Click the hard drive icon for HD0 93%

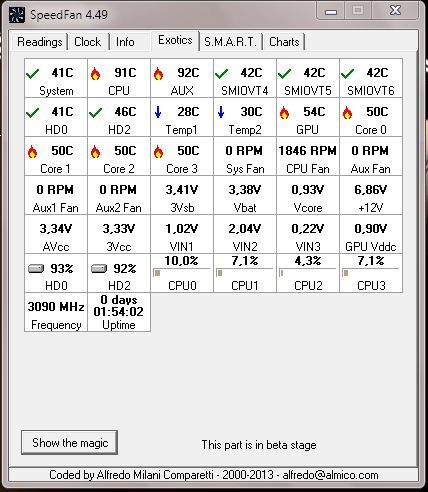coord(36,268)
